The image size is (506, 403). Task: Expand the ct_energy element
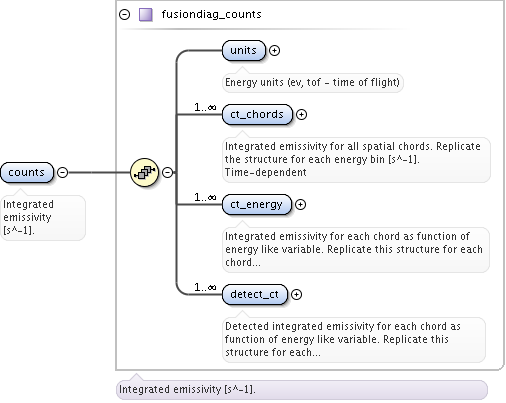click(x=300, y=205)
